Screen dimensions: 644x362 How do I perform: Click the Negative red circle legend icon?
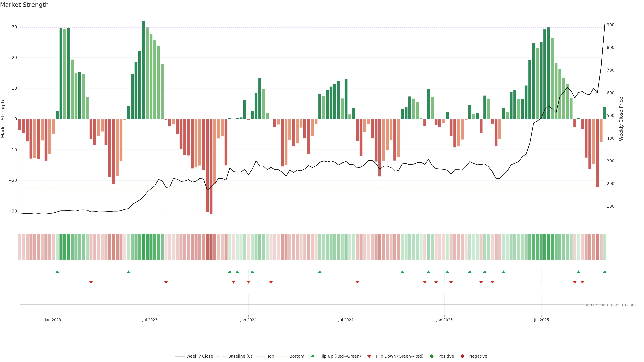pos(462,356)
